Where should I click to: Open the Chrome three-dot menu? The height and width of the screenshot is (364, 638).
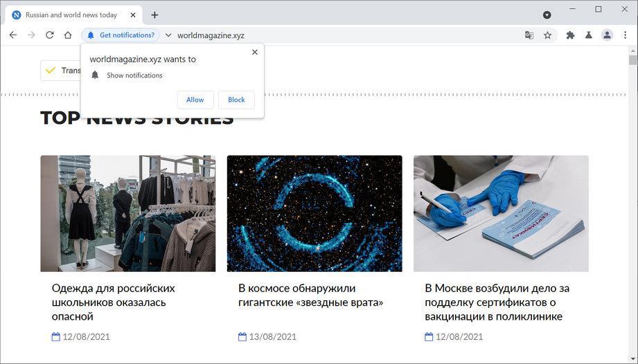click(626, 35)
